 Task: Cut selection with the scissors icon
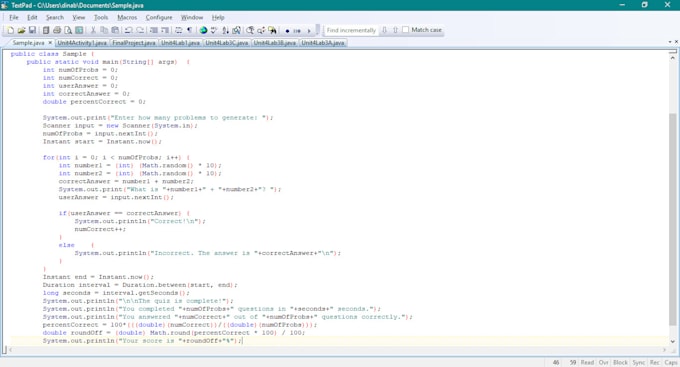point(93,30)
